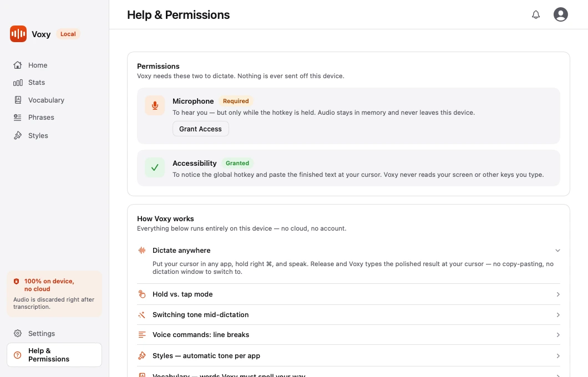Click the Home house icon in sidebar

click(18, 65)
